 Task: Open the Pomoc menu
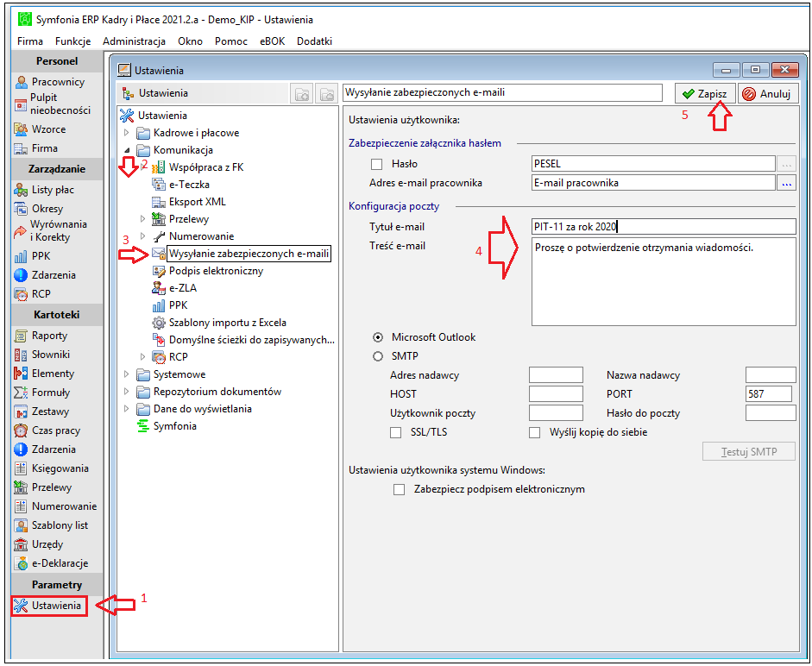coord(231,41)
